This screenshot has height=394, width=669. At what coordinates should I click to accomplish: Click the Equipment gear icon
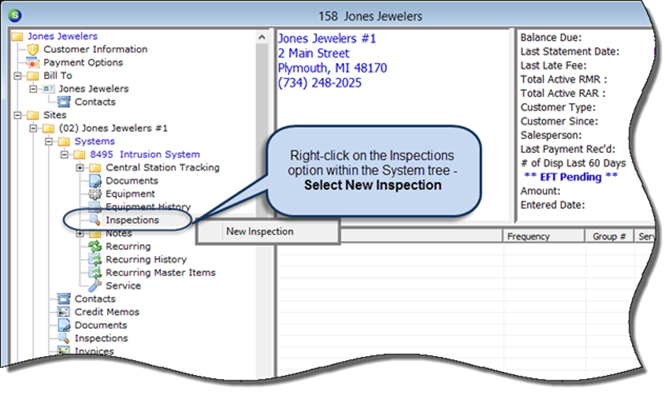click(x=95, y=194)
